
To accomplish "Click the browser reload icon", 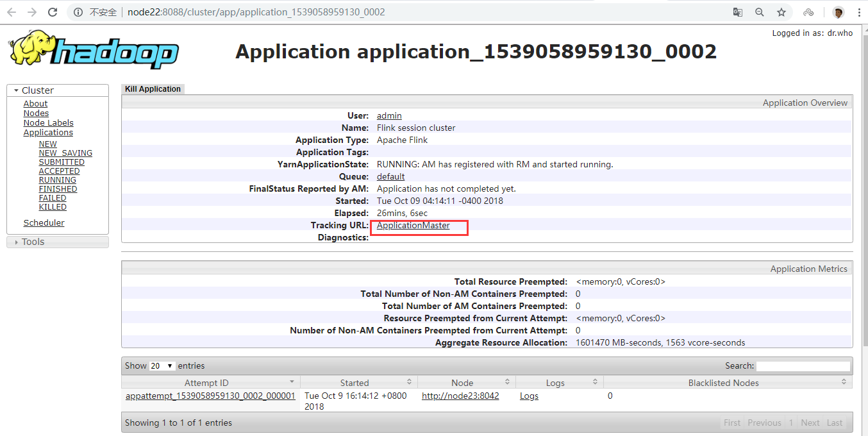I will point(53,12).
